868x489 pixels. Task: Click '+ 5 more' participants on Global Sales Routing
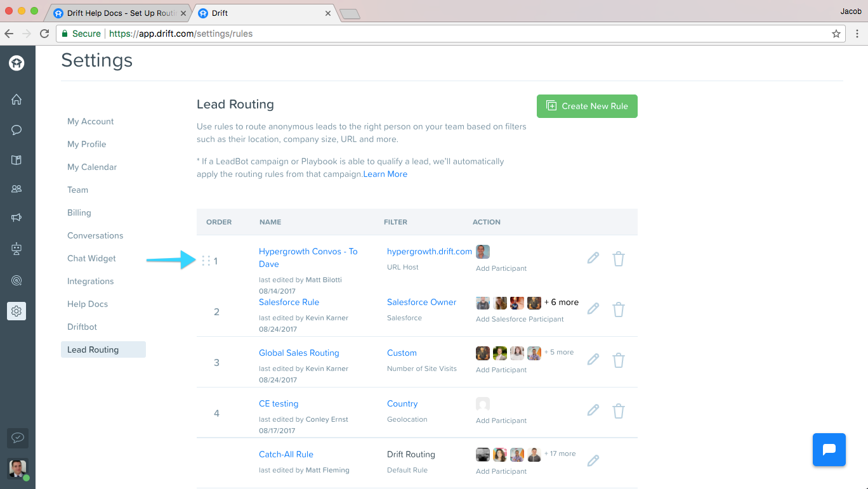point(559,352)
